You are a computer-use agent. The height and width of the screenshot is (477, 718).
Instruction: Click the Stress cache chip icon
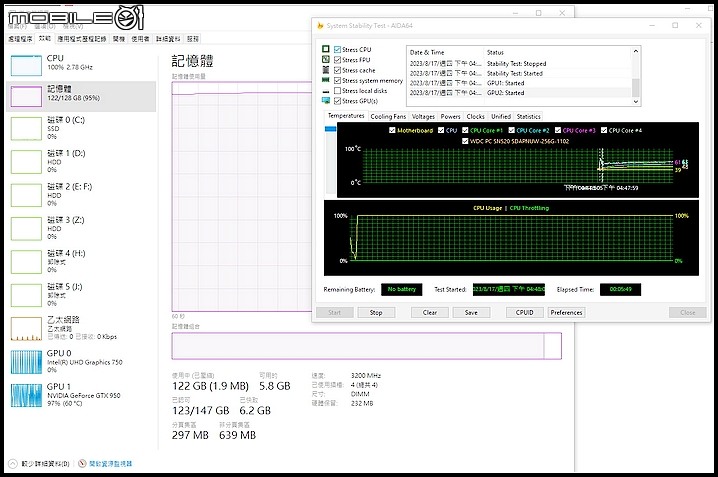tap(326, 70)
